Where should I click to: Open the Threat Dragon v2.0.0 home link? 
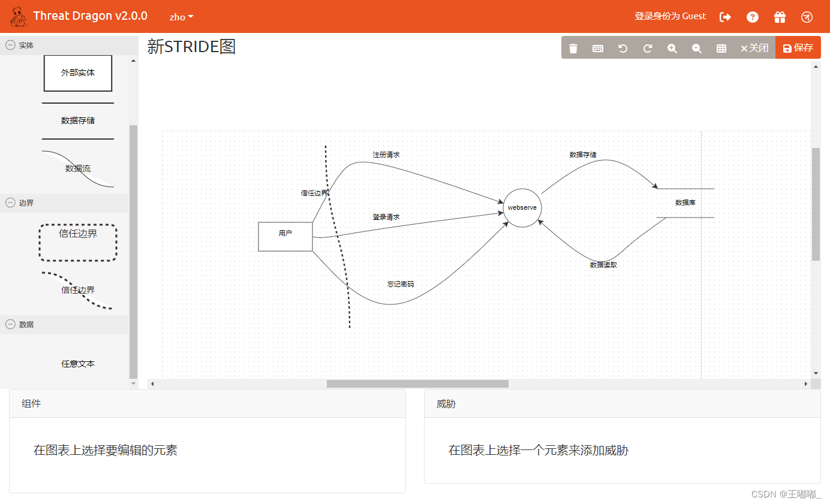[x=90, y=16]
